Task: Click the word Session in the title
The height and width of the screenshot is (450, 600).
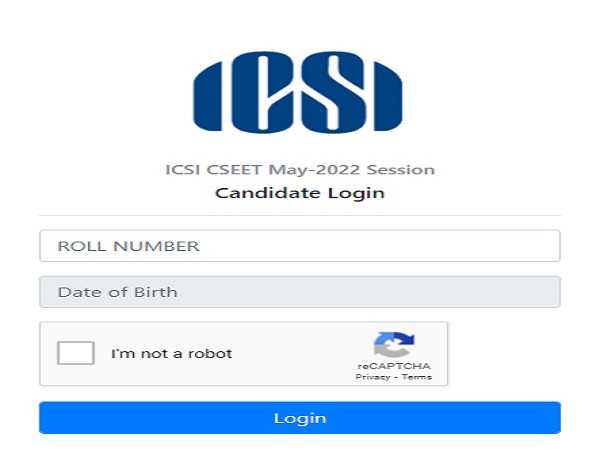Action: pos(403,170)
